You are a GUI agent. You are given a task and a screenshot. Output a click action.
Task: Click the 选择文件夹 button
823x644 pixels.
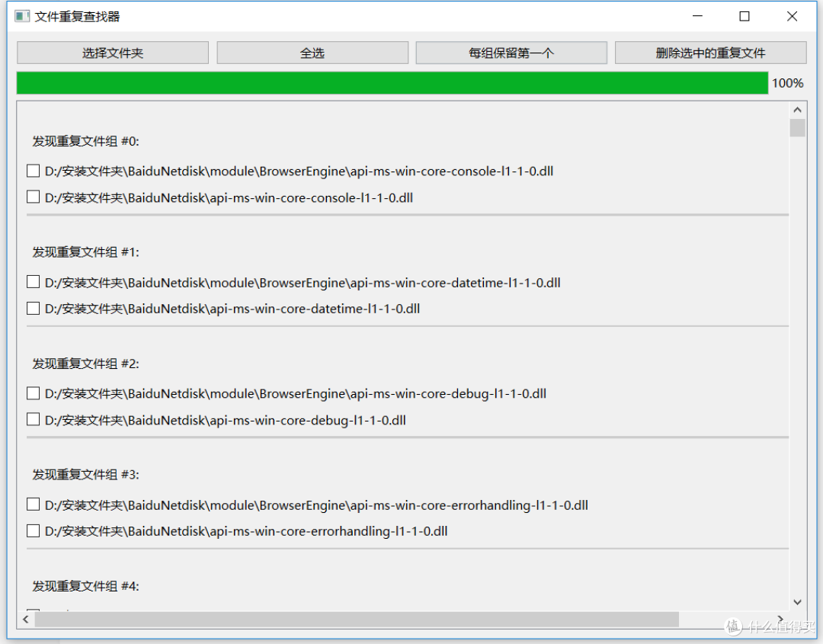[x=113, y=53]
